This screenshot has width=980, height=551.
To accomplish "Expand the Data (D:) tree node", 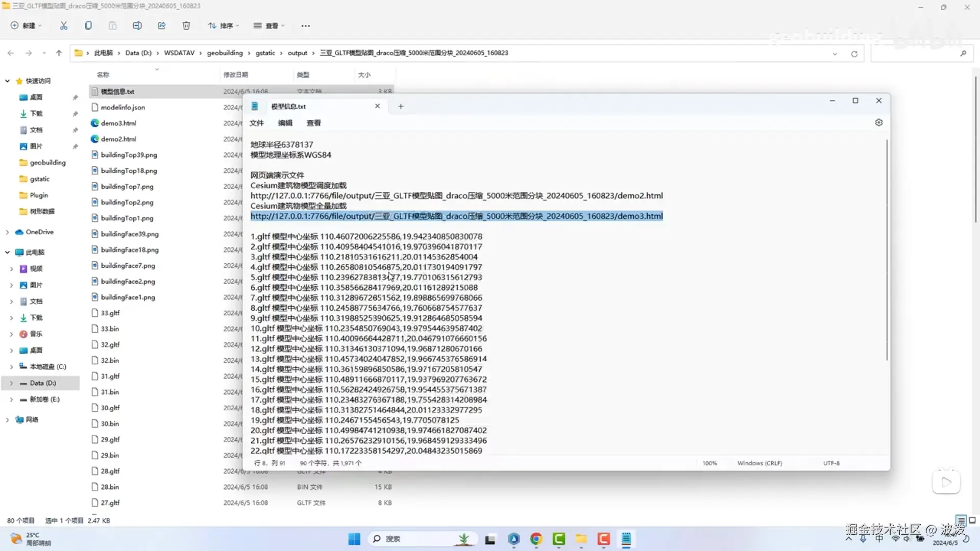I will pos(11,383).
